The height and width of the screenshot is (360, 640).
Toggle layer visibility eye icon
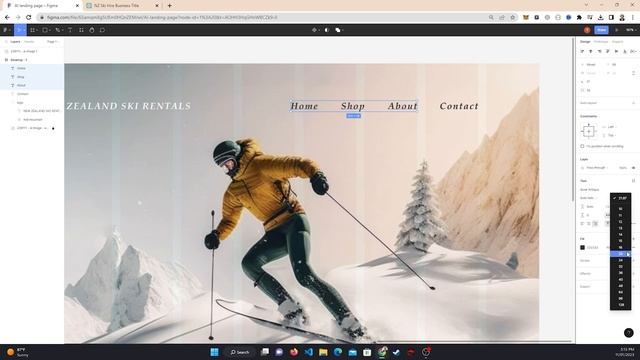click(633, 168)
